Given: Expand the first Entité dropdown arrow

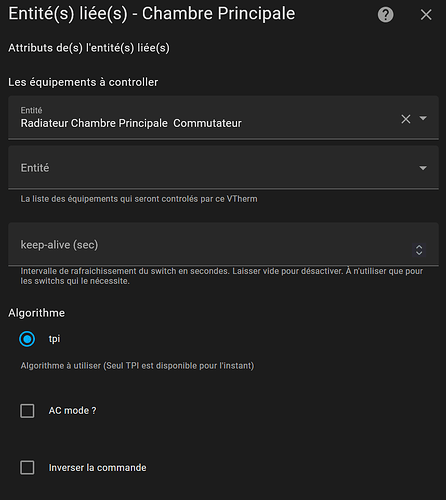Looking at the screenshot, I should coord(423,118).
